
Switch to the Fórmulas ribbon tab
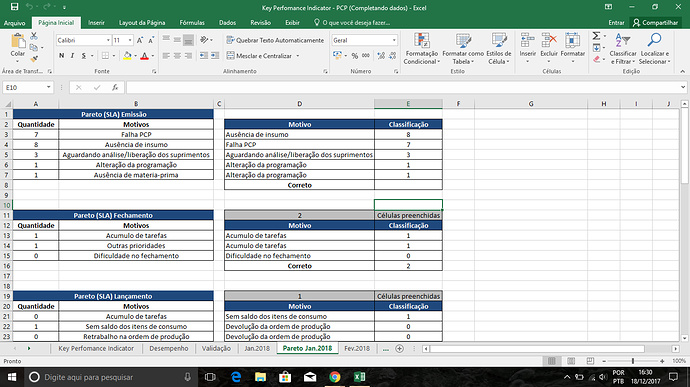tap(192, 22)
